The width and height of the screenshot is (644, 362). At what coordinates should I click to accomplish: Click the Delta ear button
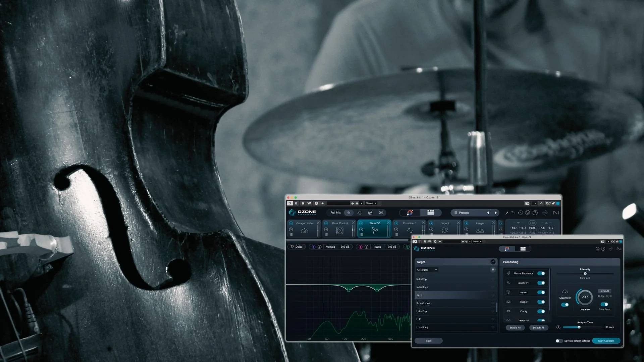tap(297, 247)
